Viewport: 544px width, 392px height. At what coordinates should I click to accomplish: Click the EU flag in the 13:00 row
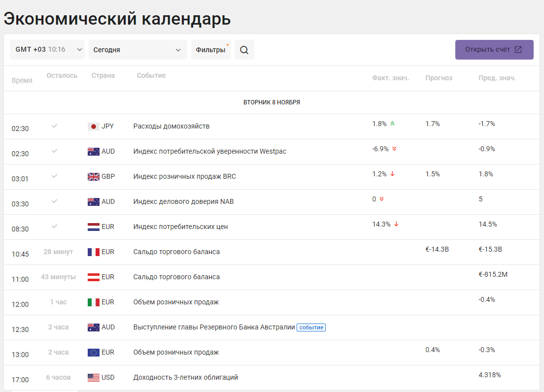click(93, 353)
